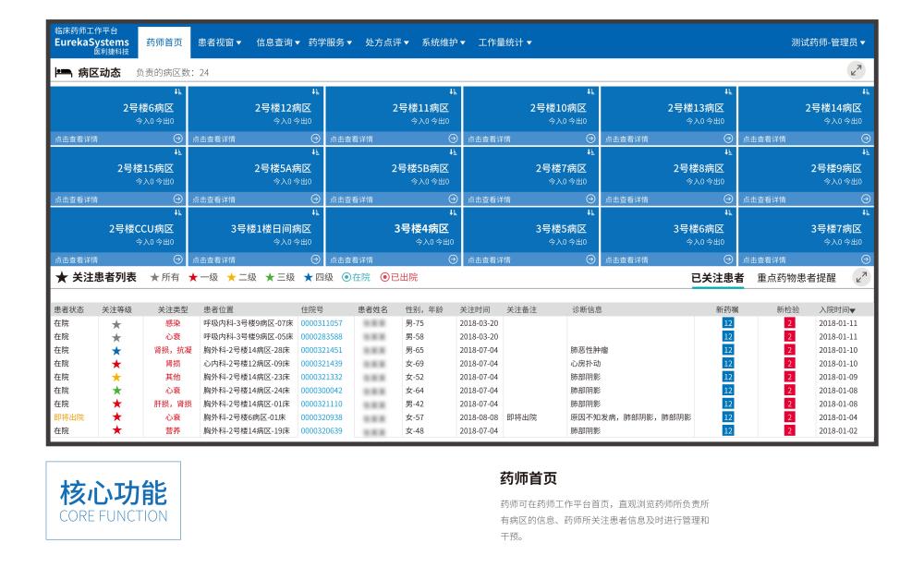Switch to the 重点药物患者提醒 tab

796,279
